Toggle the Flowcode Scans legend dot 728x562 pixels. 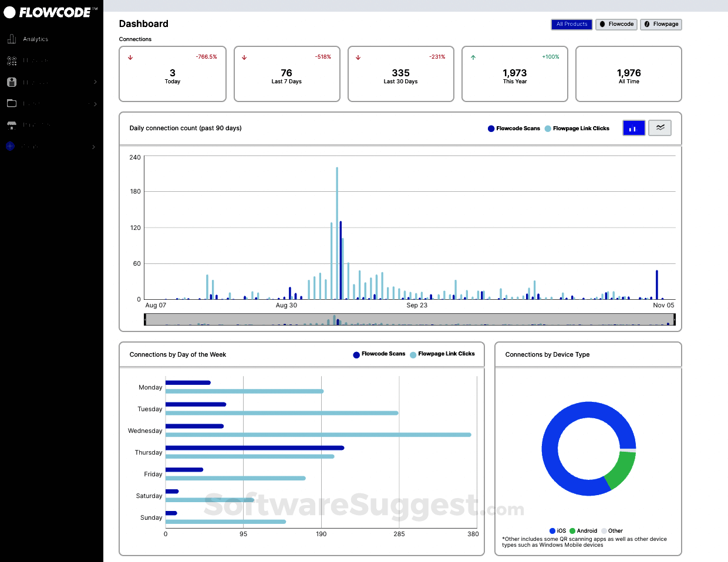[491, 128]
